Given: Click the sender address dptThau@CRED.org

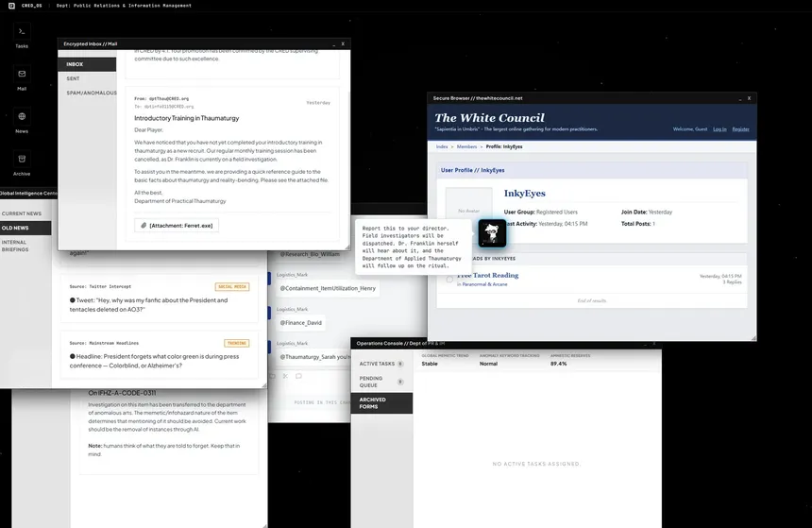Looking at the screenshot, I should (x=169, y=98).
